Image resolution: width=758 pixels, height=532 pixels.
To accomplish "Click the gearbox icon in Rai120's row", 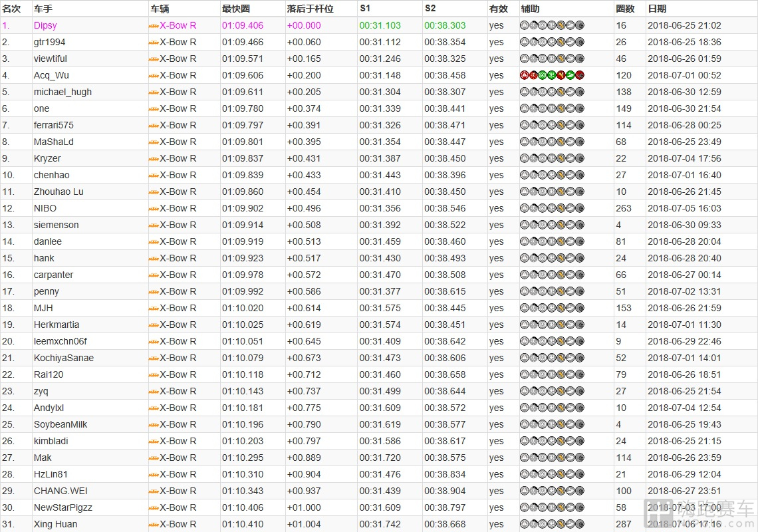I will click(552, 374).
